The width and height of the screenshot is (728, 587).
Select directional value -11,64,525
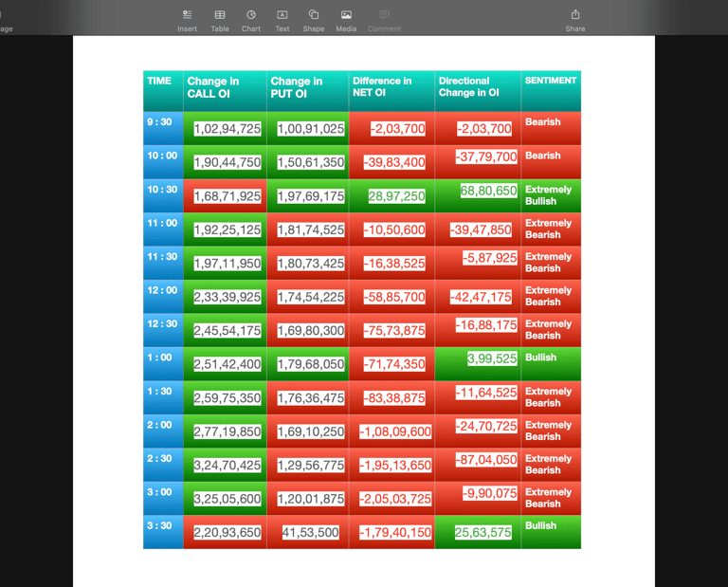[x=486, y=393]
